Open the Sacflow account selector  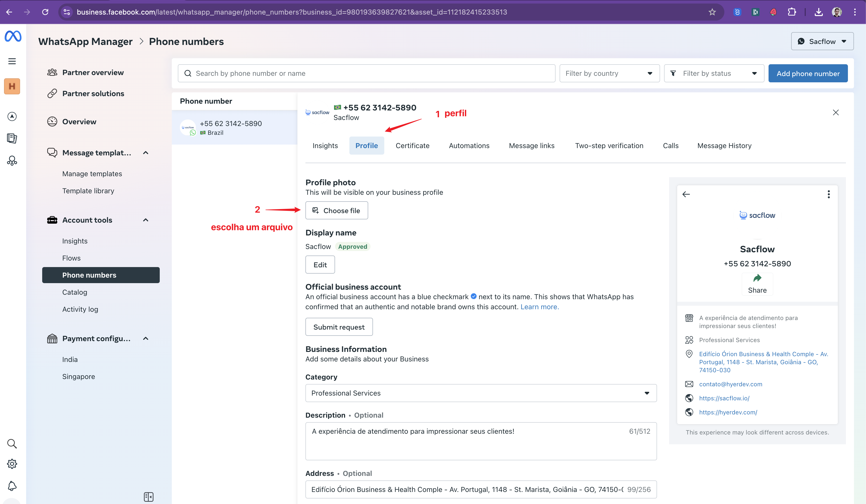click(x=822, y=42)
